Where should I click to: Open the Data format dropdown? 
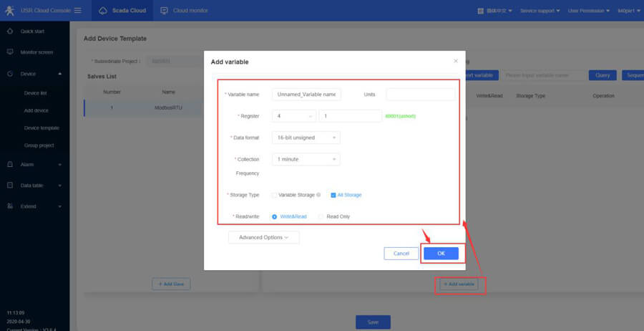(306, 138)
